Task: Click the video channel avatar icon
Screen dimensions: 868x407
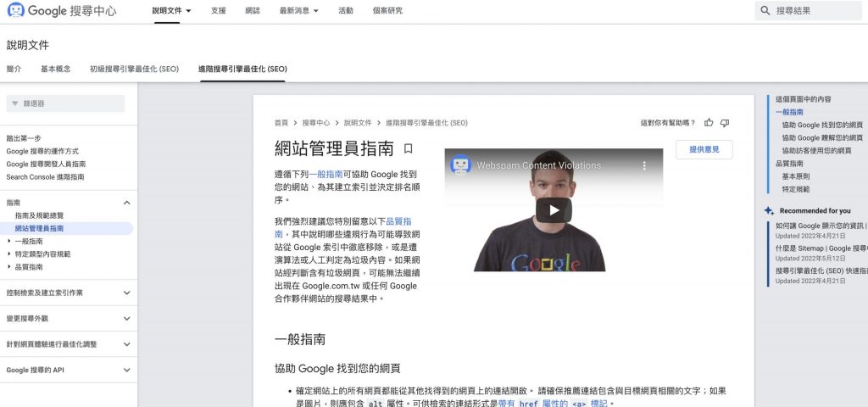Action: [460, 165]
